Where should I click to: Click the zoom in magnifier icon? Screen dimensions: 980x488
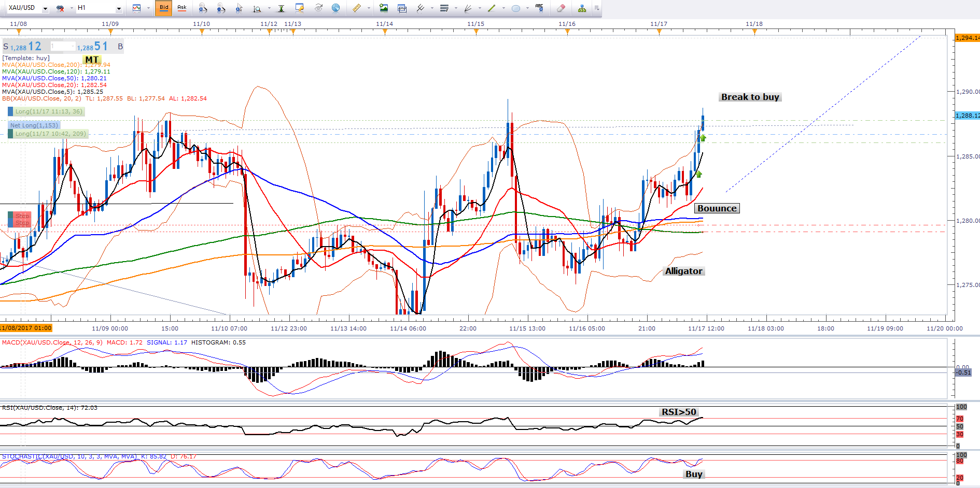click(x=203, y=8)
